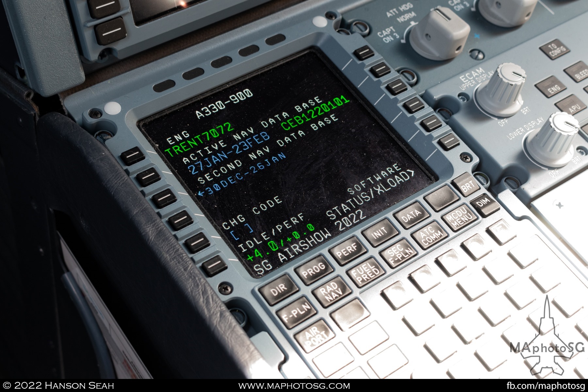
Task: Push left line select key beside TRENT7072
Action: [x=133, y=156]
